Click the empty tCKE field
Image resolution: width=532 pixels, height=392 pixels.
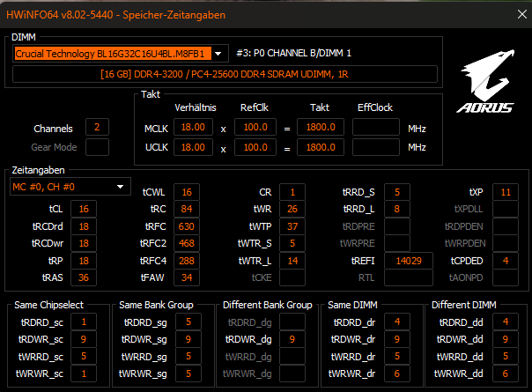click(292, 277)
